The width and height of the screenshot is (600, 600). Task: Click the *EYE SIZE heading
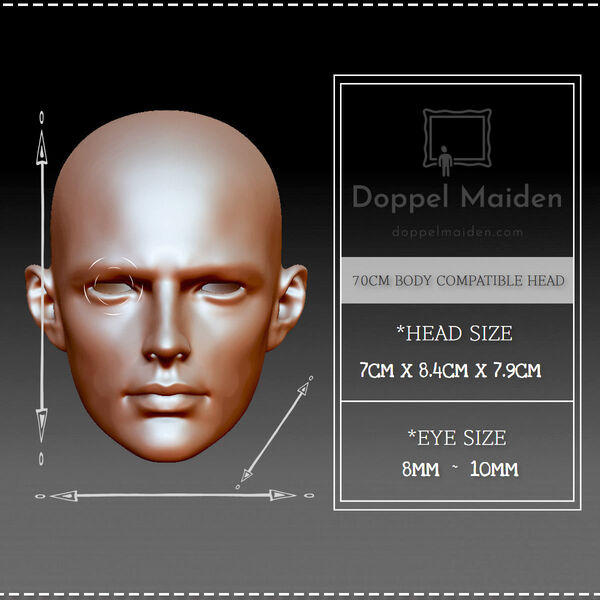pyautogui.click(x=457, y=437)
